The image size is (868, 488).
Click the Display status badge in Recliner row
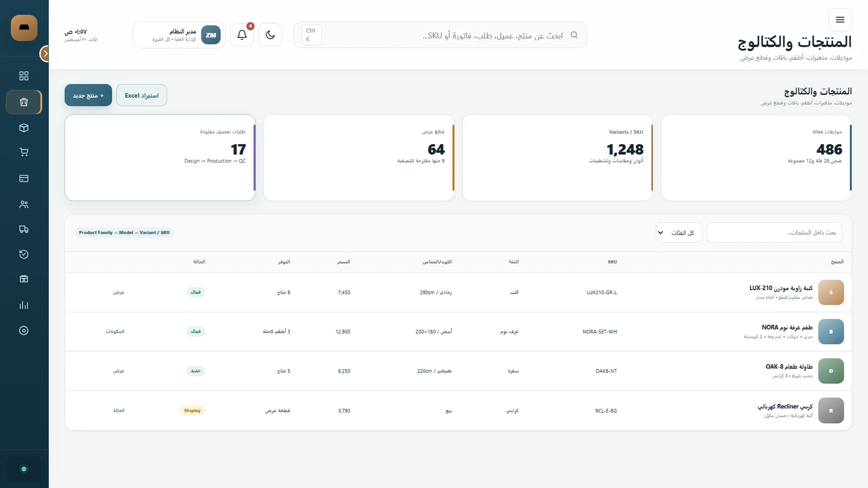pyautogui.click(x=193, y=410)
